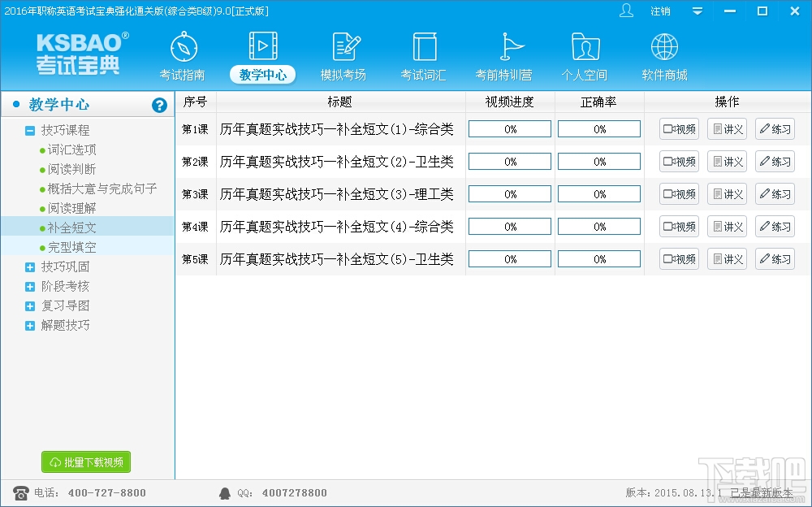The image size is (812, 507).
Task: Click the 第5课 accuracy rate bar
Action: [x=599, y=258]
